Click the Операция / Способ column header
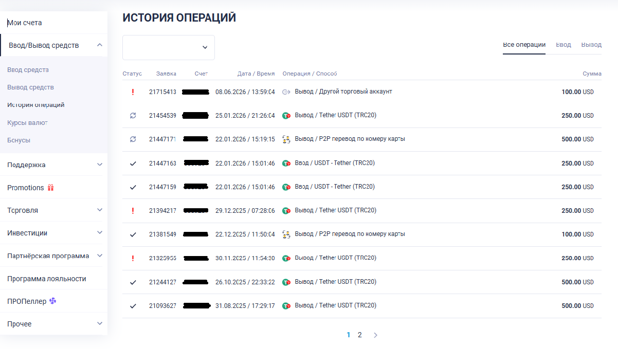The height and width of the screenshot is (364, 618). 310,74
